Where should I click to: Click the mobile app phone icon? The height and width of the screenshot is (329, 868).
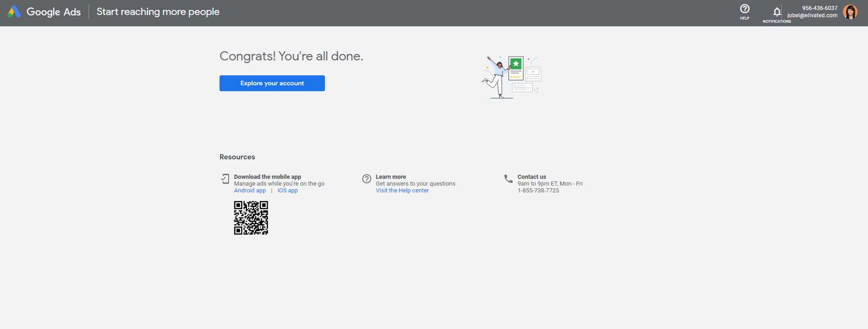(225, 179)
